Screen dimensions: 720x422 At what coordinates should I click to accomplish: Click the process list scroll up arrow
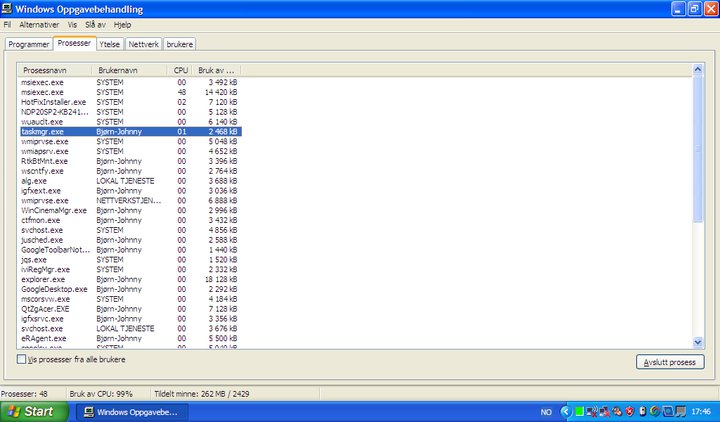pos(698,69)
